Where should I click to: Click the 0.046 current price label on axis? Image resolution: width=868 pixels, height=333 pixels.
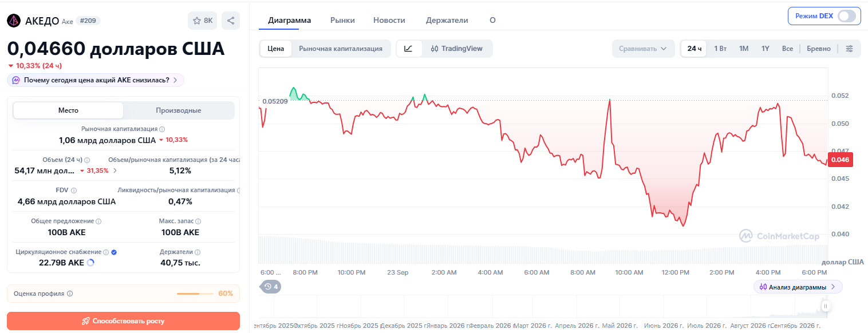pyautogui.click(x=841, y=160)
